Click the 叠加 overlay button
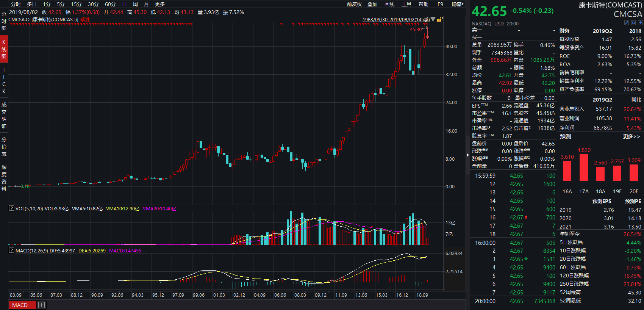The image size is (644, 310). coord(372,4)
